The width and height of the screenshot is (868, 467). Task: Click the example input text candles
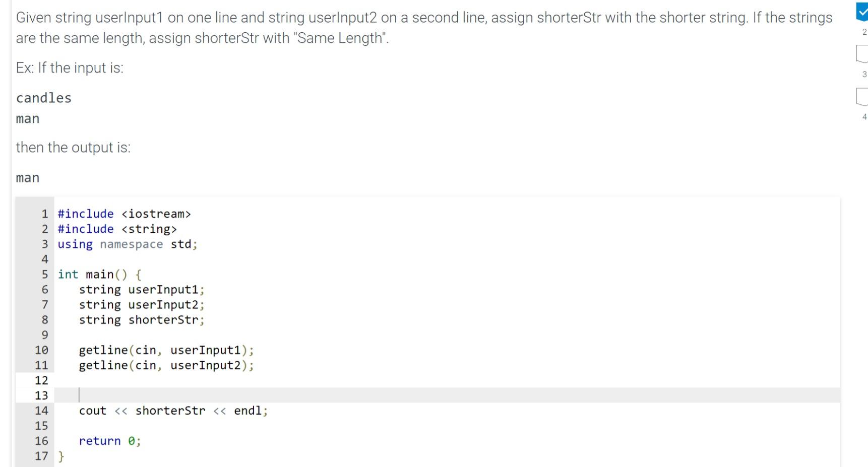[44, 98]
